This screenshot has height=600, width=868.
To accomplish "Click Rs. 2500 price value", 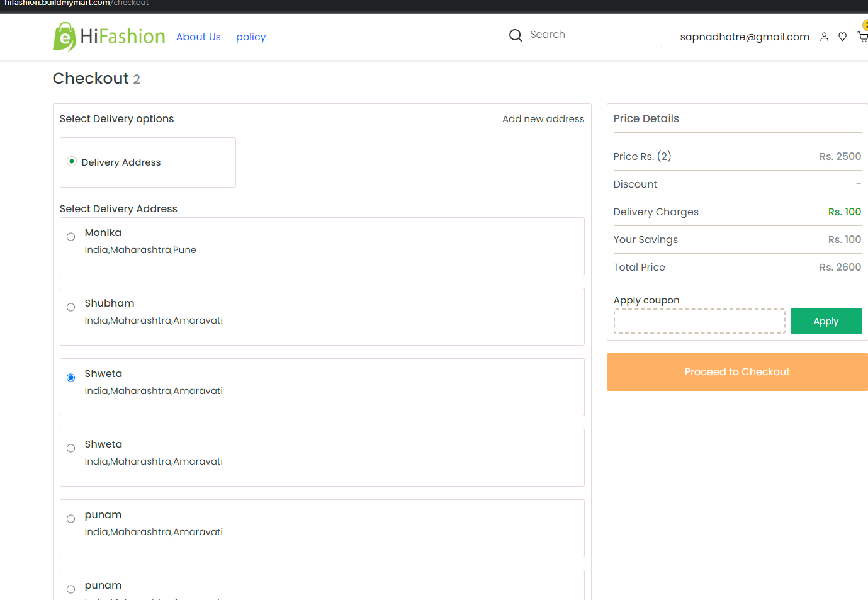I will 840,157.
